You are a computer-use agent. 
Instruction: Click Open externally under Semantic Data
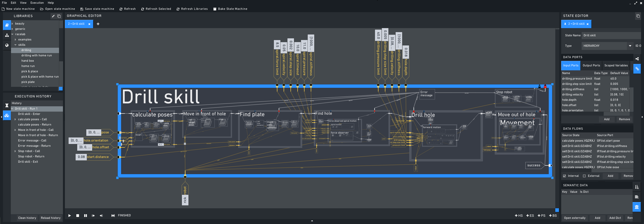pos(575,218)
